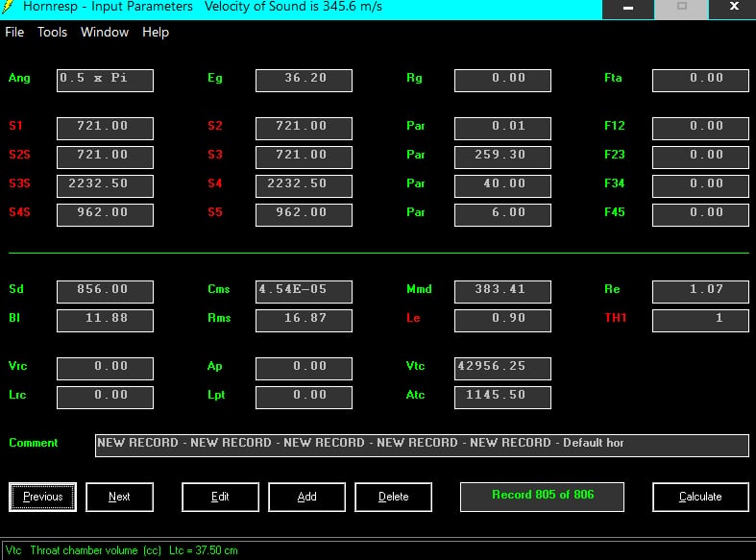Viewport: 756px width, 560px height.
Task: Select the Par field showing 40.00
Action: point(502,186)
